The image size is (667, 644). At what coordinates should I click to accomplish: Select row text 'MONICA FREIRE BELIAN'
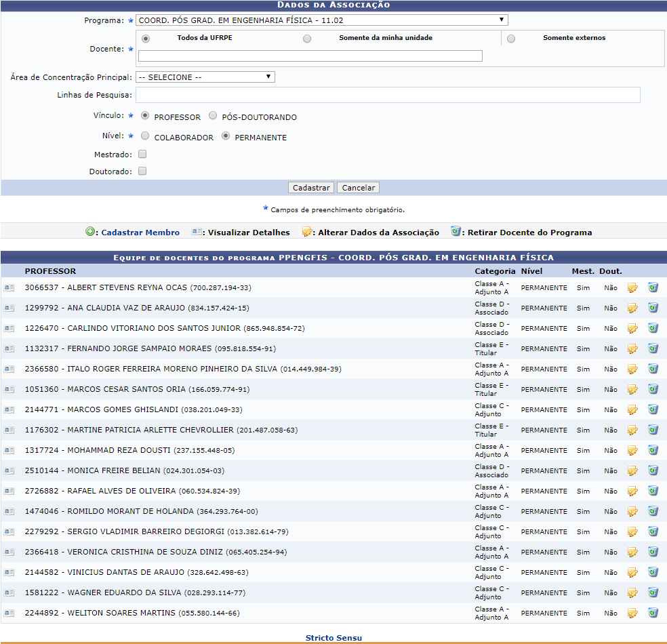coord(114,470)
